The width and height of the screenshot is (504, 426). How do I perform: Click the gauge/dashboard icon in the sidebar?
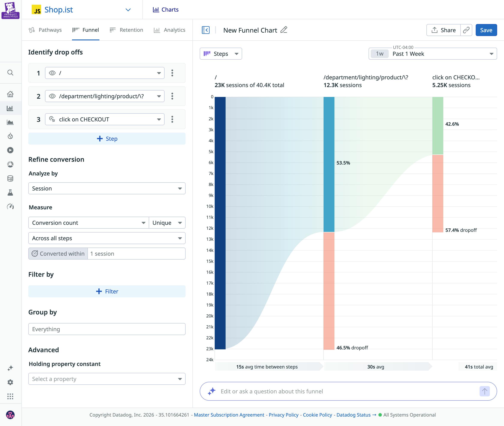click(x=11, y=207)
